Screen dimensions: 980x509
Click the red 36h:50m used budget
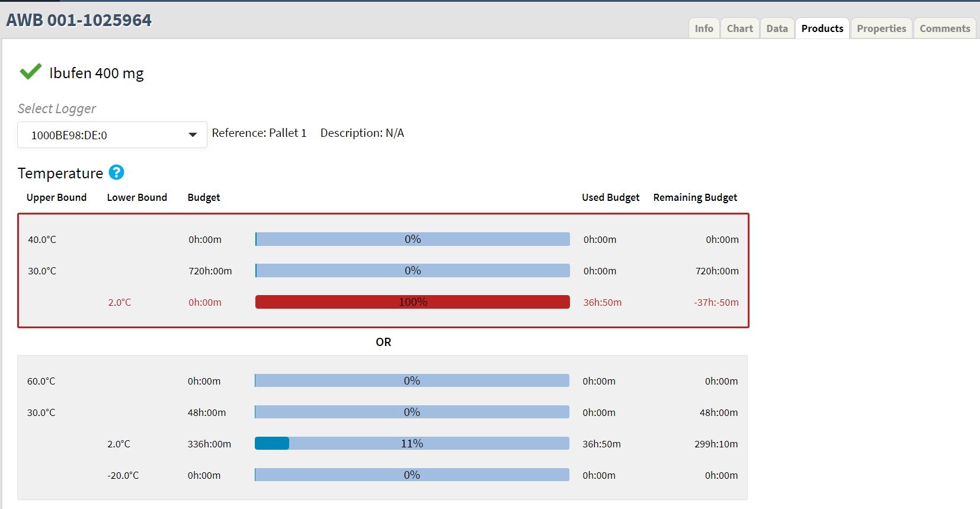point(603,302)
